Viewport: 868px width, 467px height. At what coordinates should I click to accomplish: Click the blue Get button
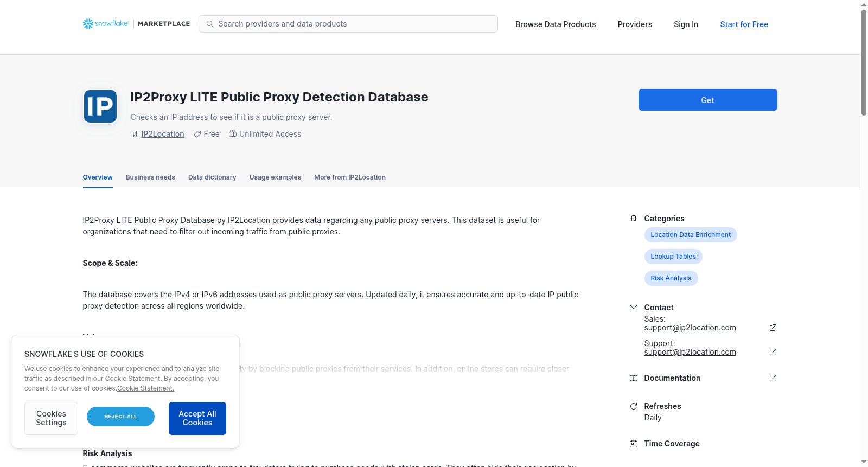pyautogui.click(x=708, y=100)
